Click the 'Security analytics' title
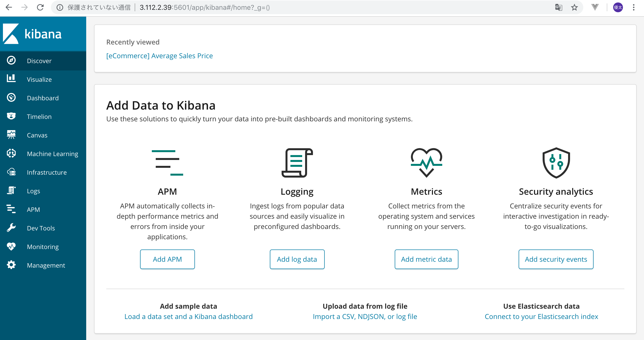Image resolution: width=644 pixels, height=340 pixels. point(556,192)
